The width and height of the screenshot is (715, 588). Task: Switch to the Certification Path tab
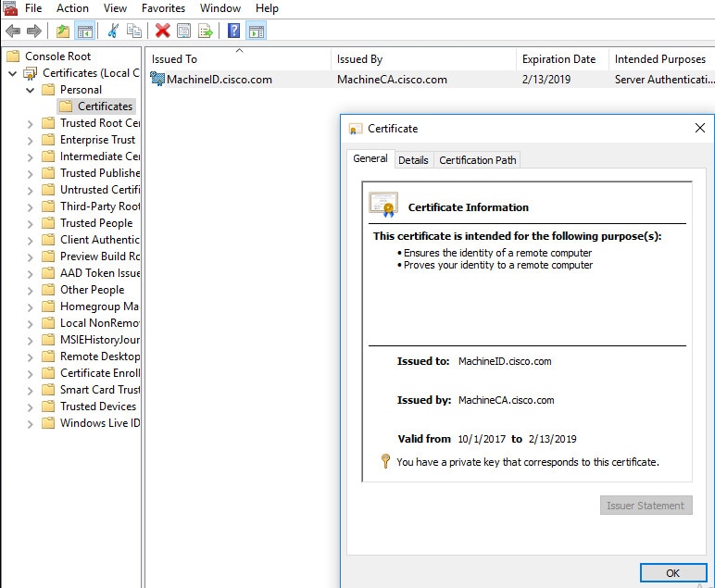(477, 160)
